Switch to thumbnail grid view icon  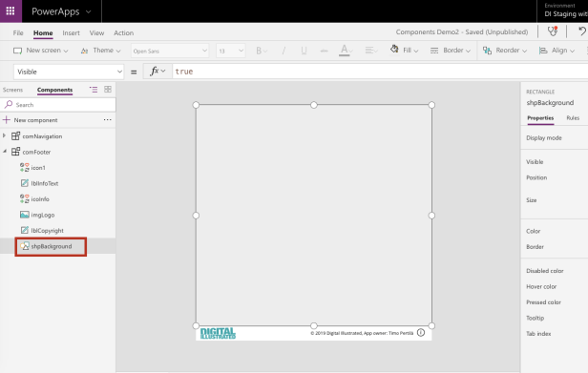[x=108, y=90]
